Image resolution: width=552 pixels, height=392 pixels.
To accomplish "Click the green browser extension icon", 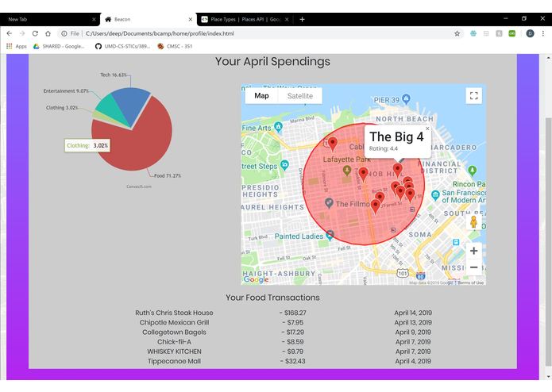I will (x=511, y=33).
